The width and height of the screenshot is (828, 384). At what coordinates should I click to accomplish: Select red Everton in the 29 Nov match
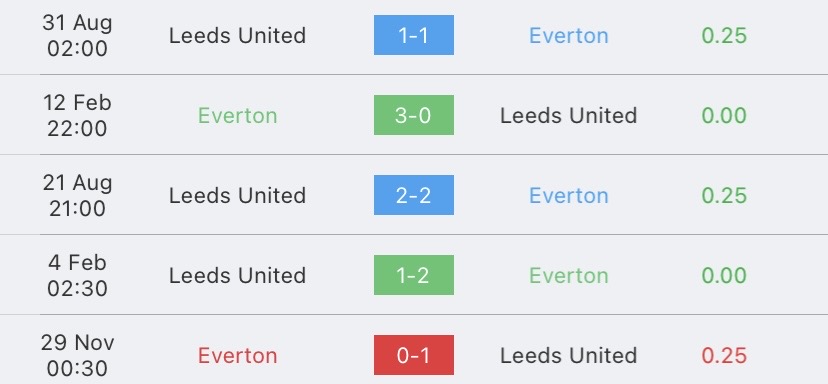click(237, 355)
